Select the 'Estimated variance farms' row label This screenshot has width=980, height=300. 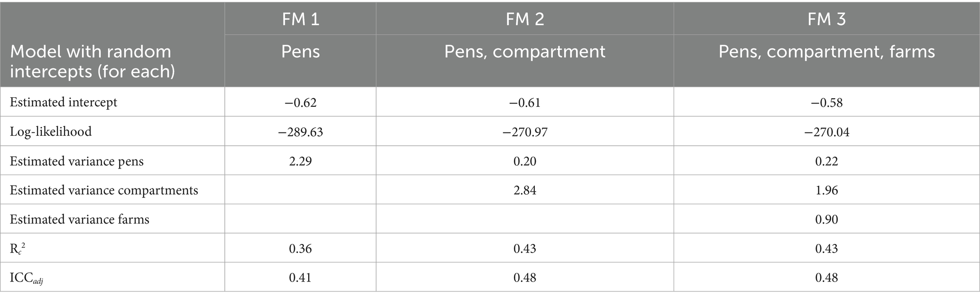click(x=80, y=219)
